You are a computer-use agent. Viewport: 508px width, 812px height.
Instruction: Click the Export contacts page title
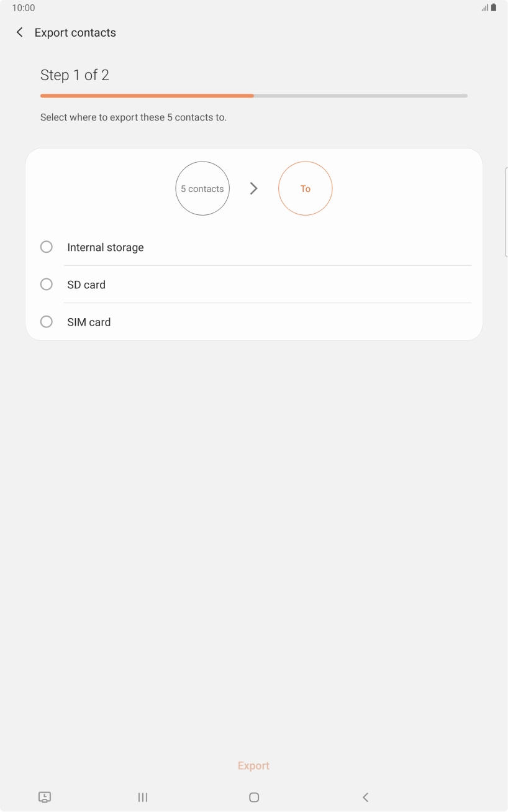point(75,32)
